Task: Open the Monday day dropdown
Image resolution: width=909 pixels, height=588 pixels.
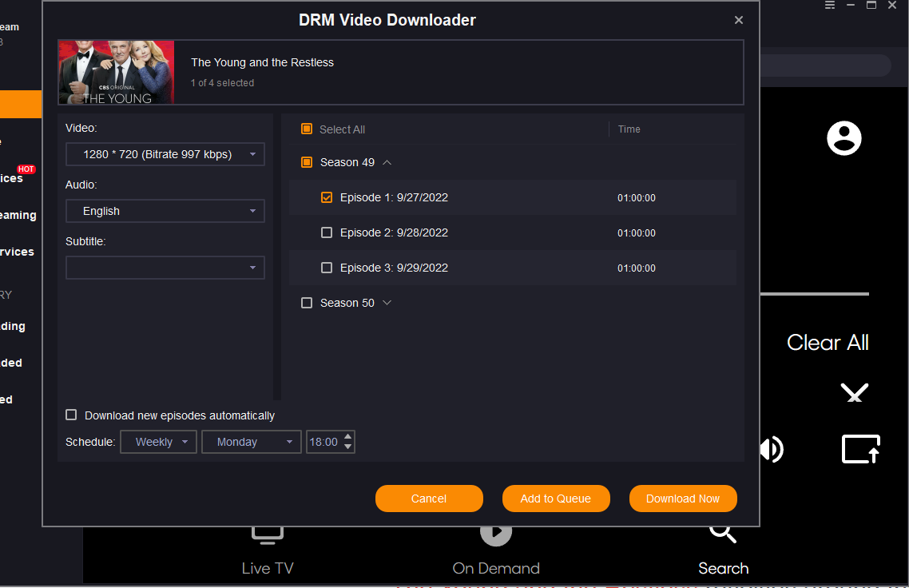Action: (252, 442)
